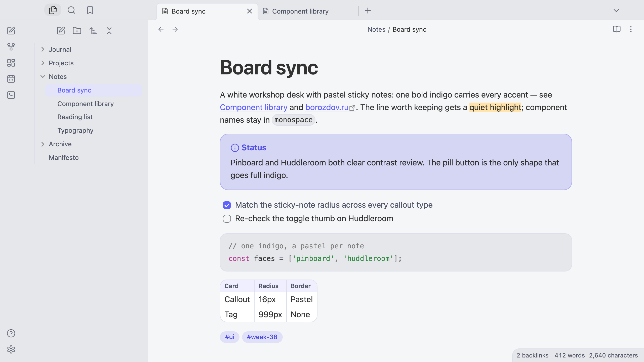
Task: Open the file explorer pane icon
Action: 53,10
